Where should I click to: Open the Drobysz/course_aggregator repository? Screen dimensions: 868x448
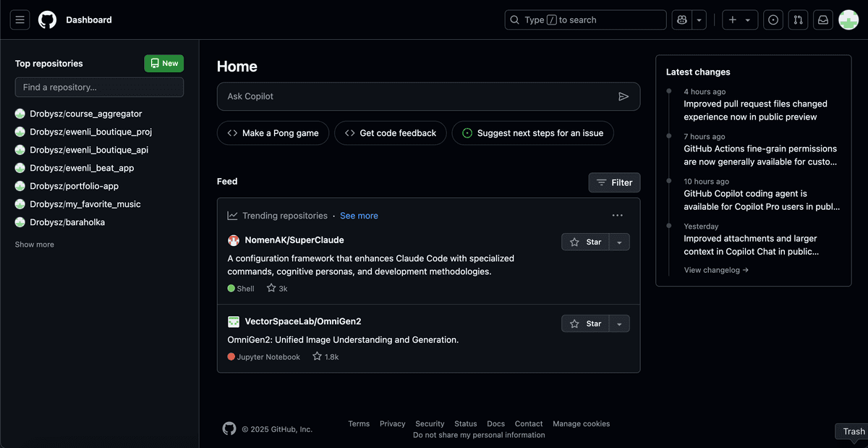click(x=86, y=114)
